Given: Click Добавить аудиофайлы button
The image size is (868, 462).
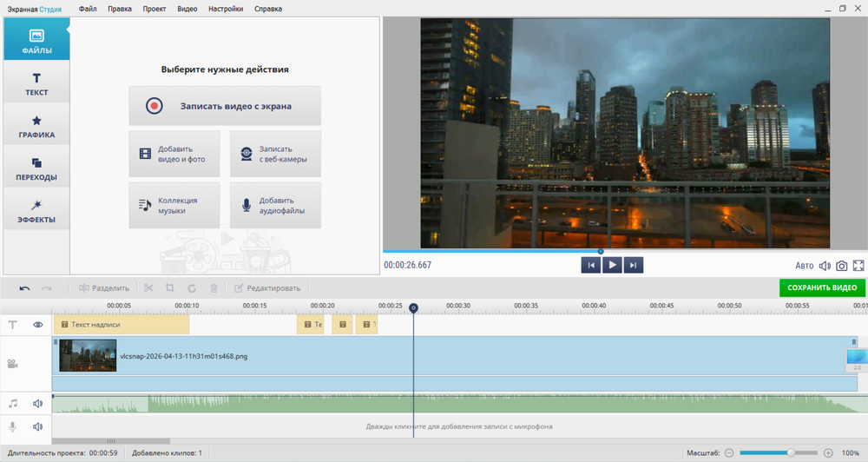Looking at the screenshot, I should tap(275, 206).
